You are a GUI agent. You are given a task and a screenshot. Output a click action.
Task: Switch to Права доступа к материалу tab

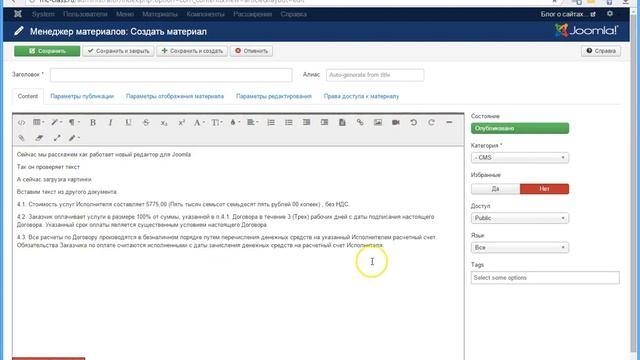(361, 96)
